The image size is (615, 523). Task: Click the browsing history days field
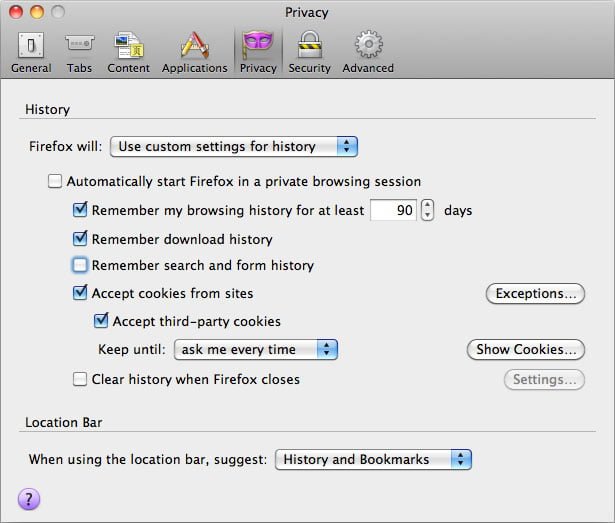tap(392, 211)
